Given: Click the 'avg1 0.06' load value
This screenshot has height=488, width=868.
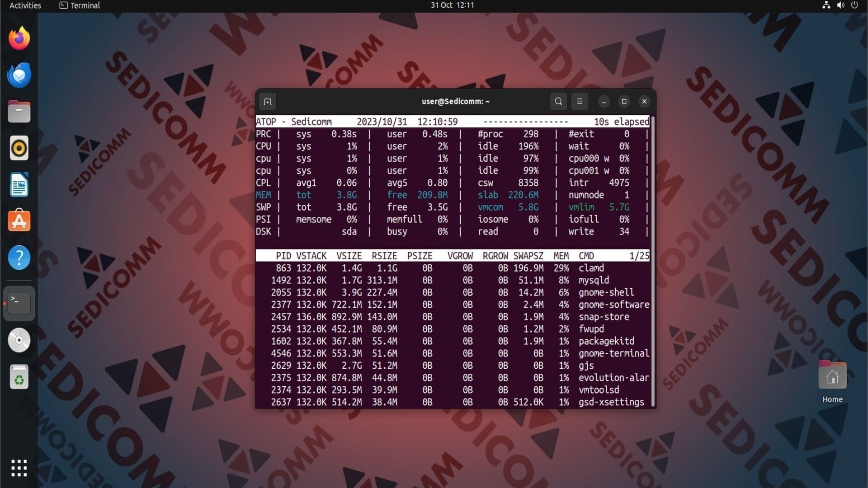Looking at the screenshot, I should tap(326, 183).
